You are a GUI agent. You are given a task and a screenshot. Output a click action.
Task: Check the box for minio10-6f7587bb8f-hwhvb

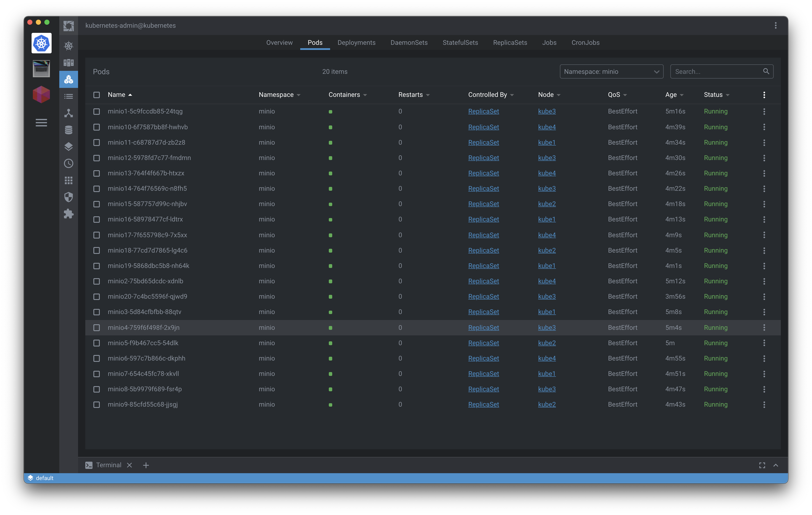coord(96,127)
